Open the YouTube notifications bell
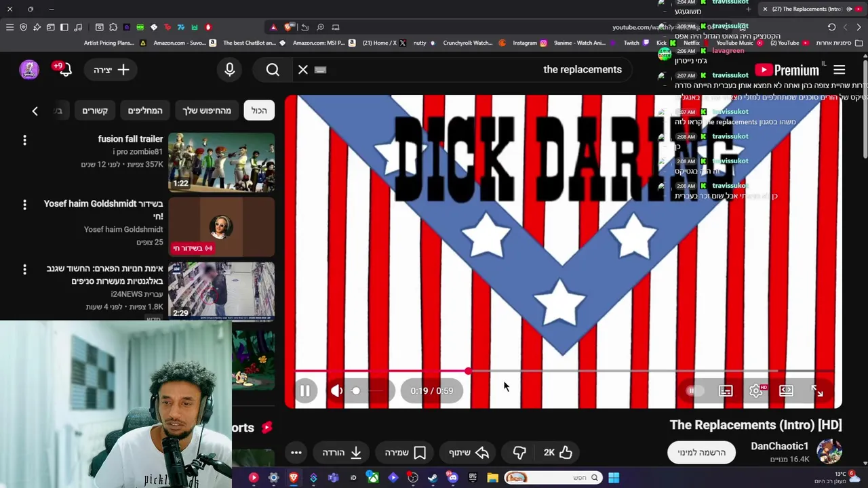Viewport: 868px width, 488px height. [x=64, y=70]
